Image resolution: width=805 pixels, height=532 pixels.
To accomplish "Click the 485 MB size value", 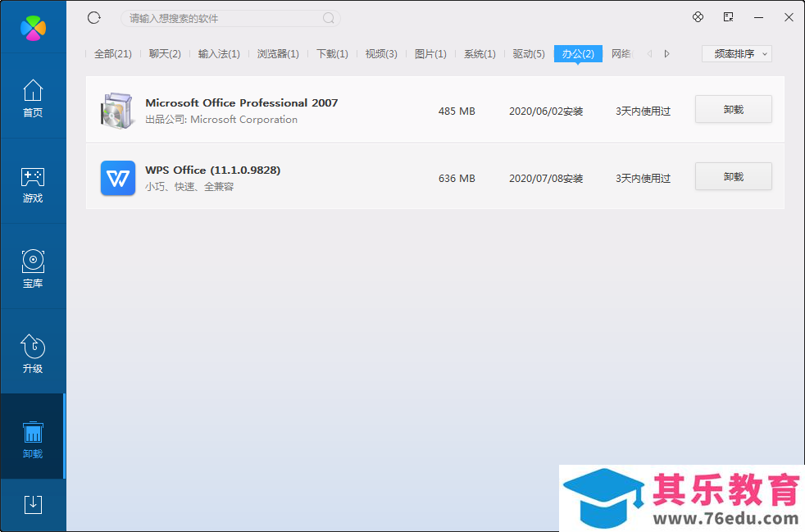I will click(x=457, y=111).
